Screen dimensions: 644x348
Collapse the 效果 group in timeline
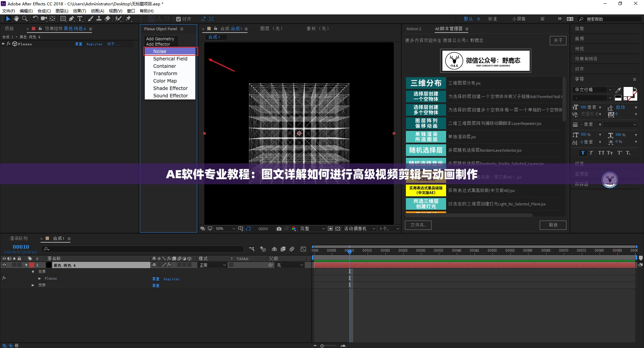pos(33,271)
